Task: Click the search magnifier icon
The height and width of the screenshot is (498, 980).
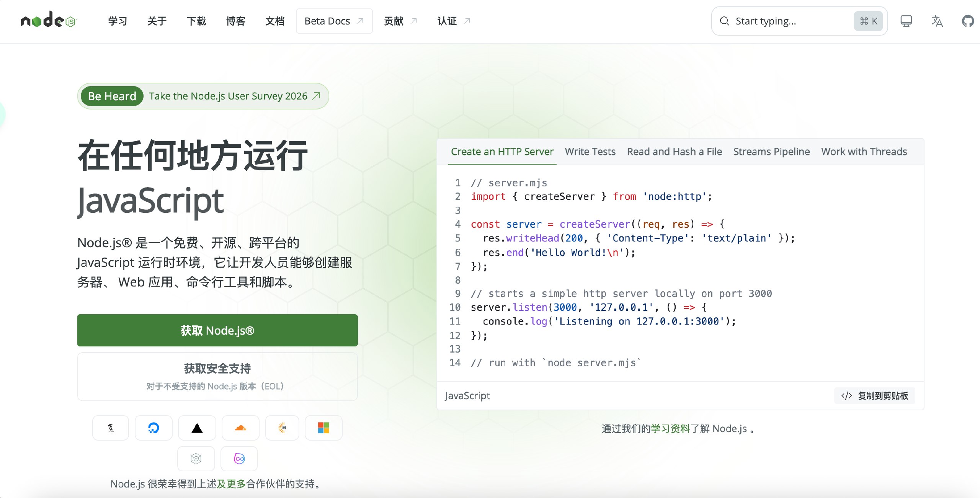Action: (x=724, y=21)
